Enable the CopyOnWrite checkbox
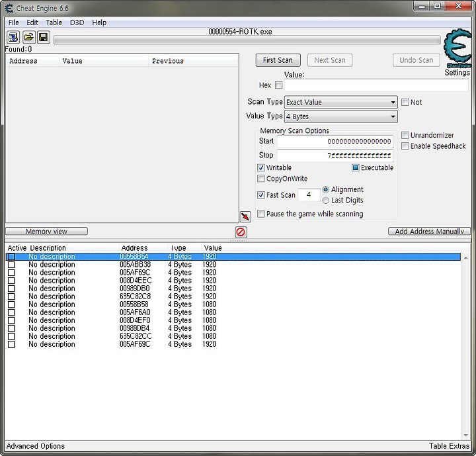476x456 pixels. pos(260,179)
